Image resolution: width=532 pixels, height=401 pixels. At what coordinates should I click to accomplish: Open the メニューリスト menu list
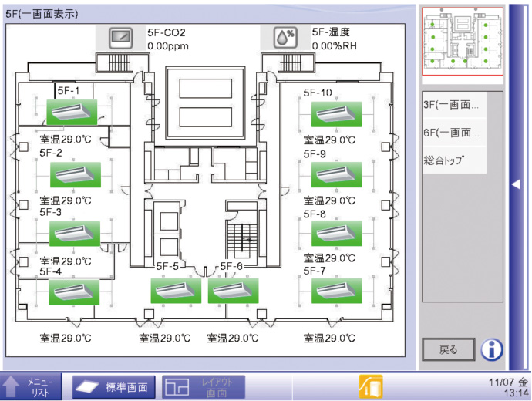(31, 387)
